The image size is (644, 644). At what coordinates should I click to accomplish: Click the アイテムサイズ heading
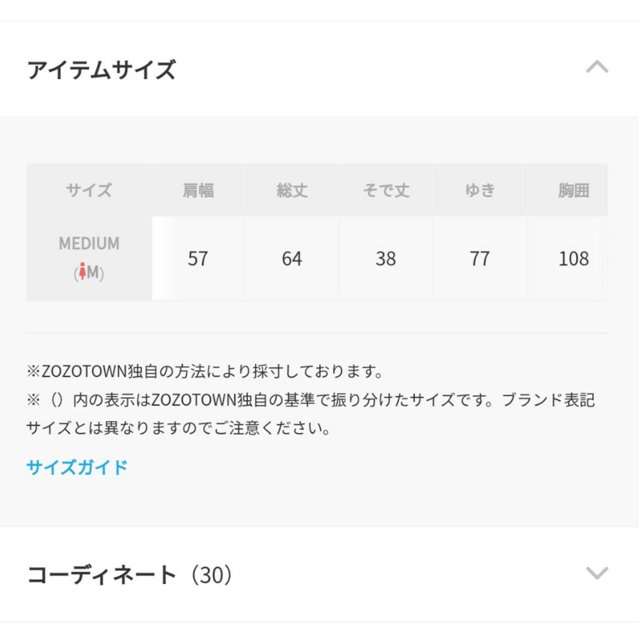pos(101,69)
